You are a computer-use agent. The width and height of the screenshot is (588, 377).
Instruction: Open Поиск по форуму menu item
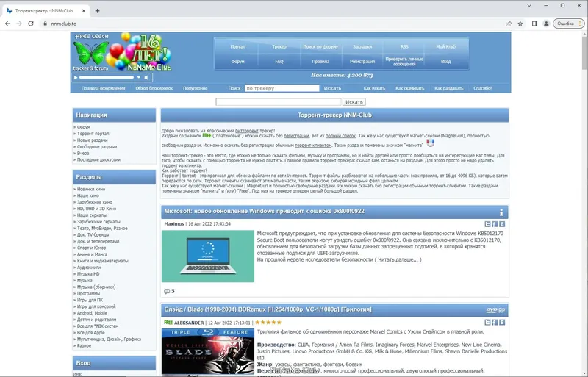(320, 46)
